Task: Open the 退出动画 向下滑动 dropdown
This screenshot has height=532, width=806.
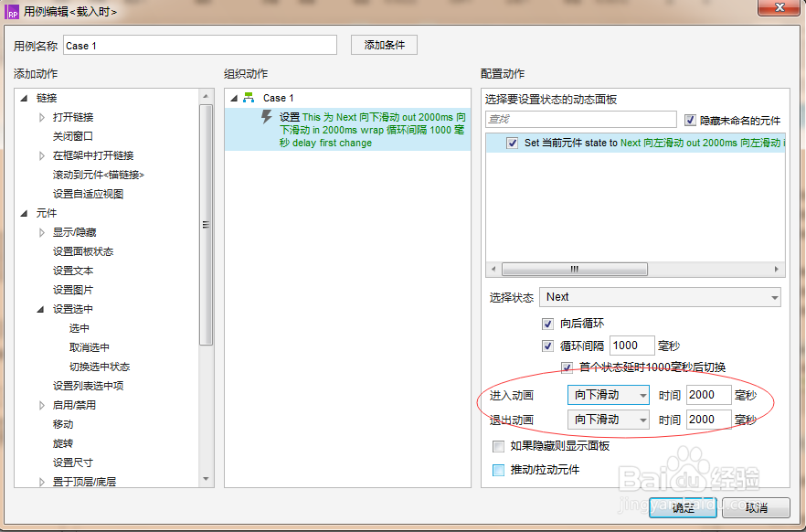Action: pos(608,420)
